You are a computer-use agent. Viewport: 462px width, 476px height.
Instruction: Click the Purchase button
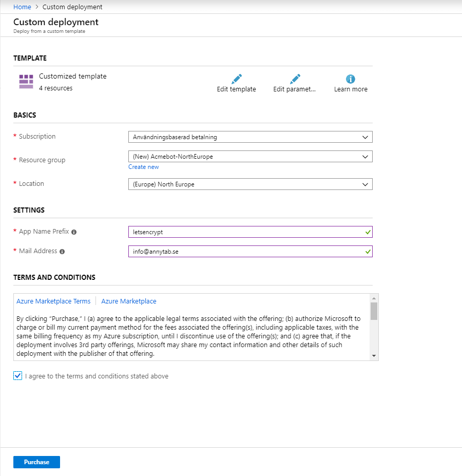pos(37,462)
